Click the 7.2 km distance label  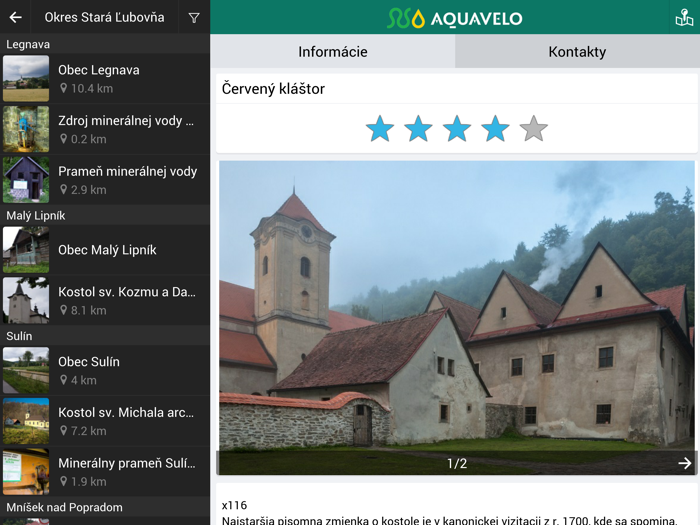88,431
